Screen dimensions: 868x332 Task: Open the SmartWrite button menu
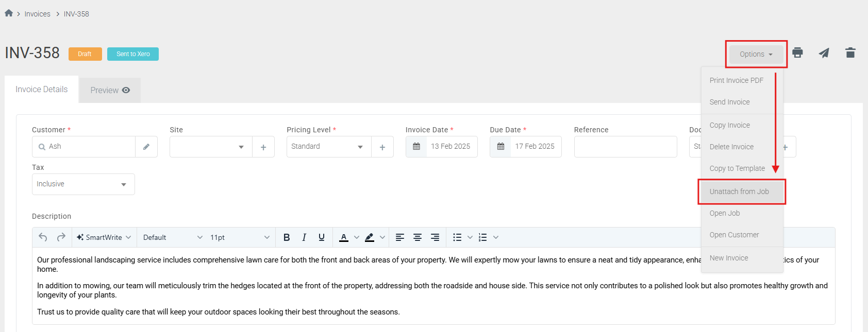[104, 237]
